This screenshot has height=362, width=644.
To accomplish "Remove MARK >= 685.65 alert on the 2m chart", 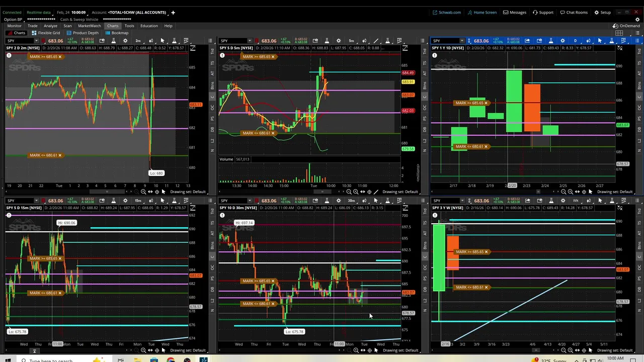I will click(x=60, y=57).
